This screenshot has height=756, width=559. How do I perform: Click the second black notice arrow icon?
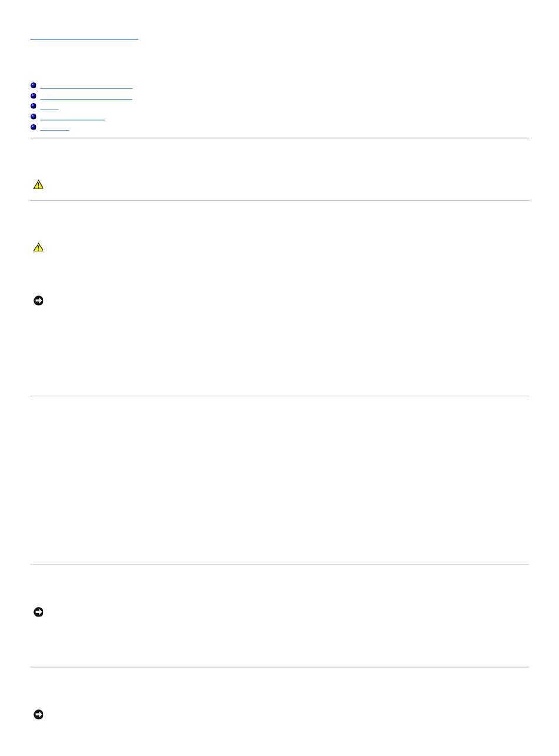click(38, 612)
